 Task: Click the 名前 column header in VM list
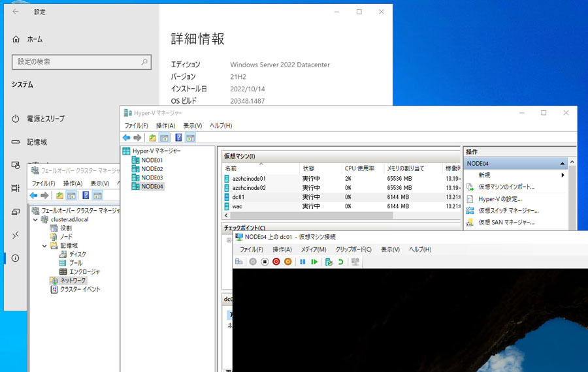(262, 168)
